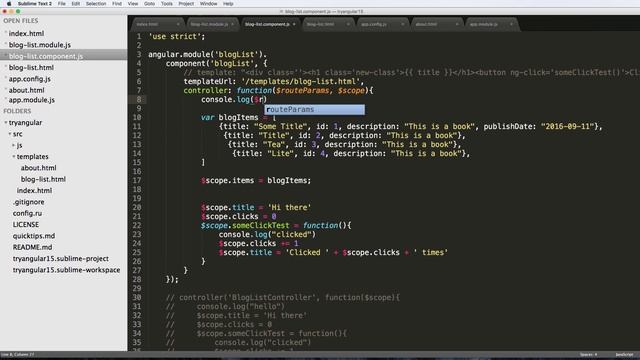Click the templateUrl line of code
The width and height of the screenshot is (640, 360).
pos(273,81)
